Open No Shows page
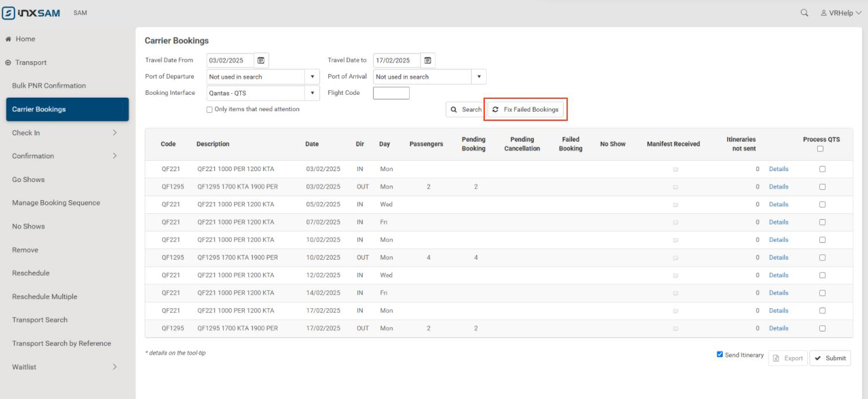The height and width of the screenshot is (399, 868). pyautogui.click(x=28, y=226)
